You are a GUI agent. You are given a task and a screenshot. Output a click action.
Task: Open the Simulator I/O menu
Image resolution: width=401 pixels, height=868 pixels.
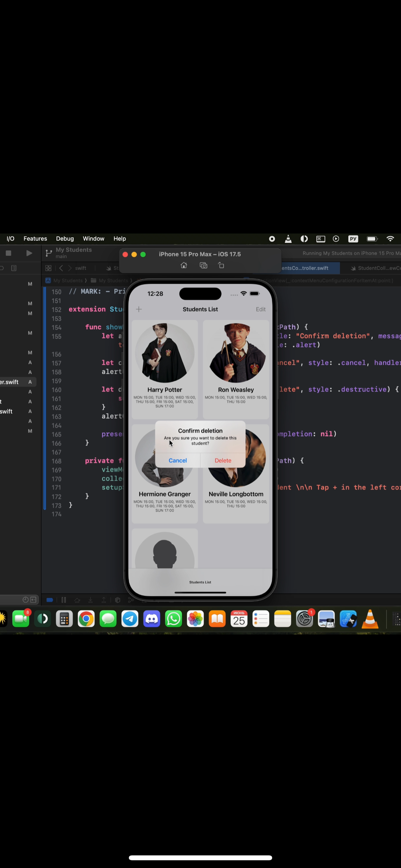point(10,239)
